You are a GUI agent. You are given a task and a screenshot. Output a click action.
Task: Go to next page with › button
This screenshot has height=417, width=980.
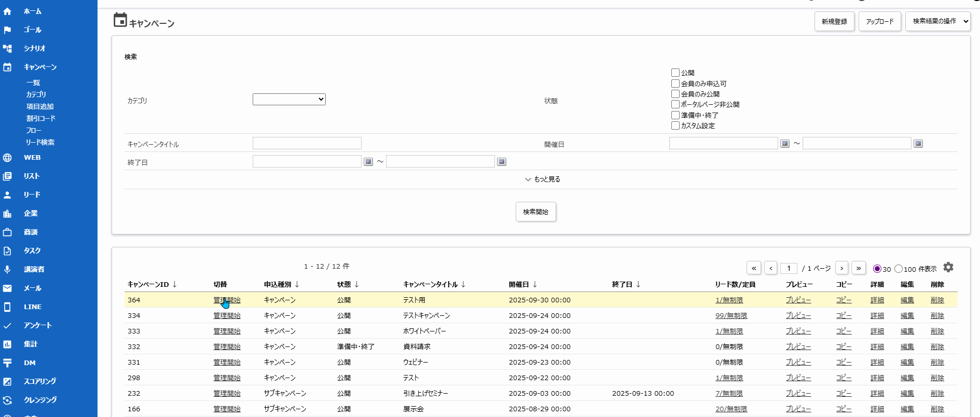pos(842,268)
